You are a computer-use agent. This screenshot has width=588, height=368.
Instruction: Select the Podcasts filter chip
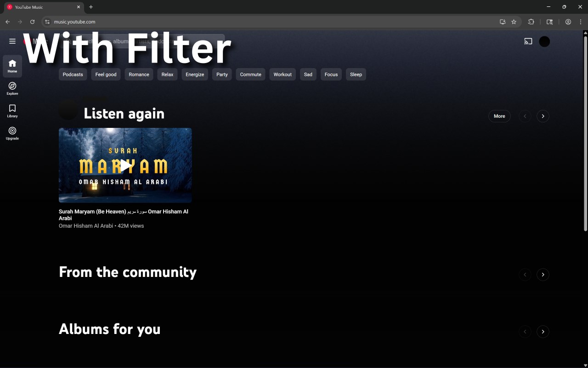click(73, 75)
